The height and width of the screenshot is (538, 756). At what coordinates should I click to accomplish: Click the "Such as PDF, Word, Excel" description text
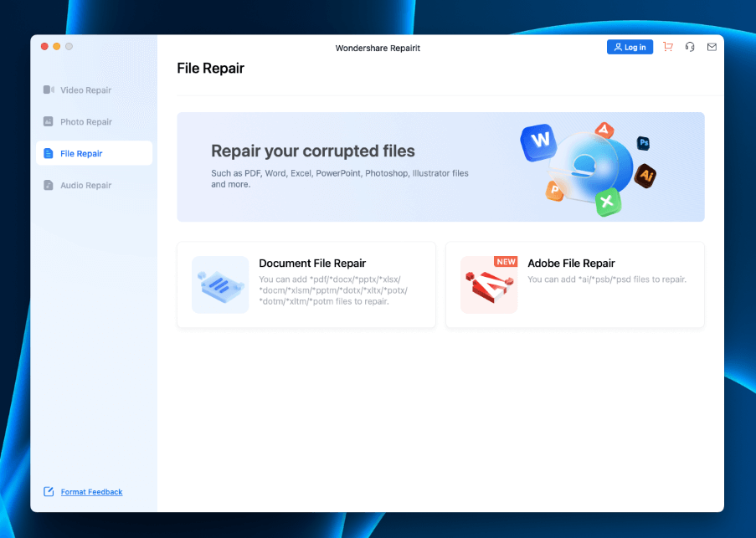click(x=340, y=179)
